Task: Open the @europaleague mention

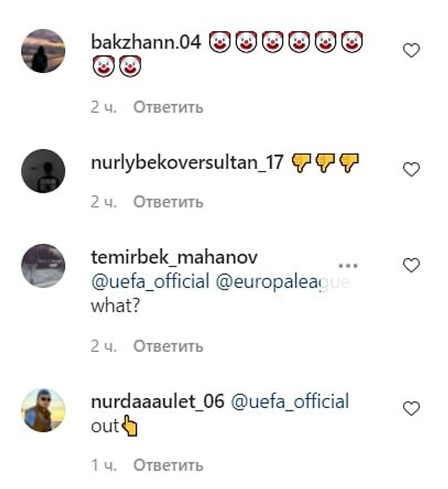Action: (x=282, y=282)
